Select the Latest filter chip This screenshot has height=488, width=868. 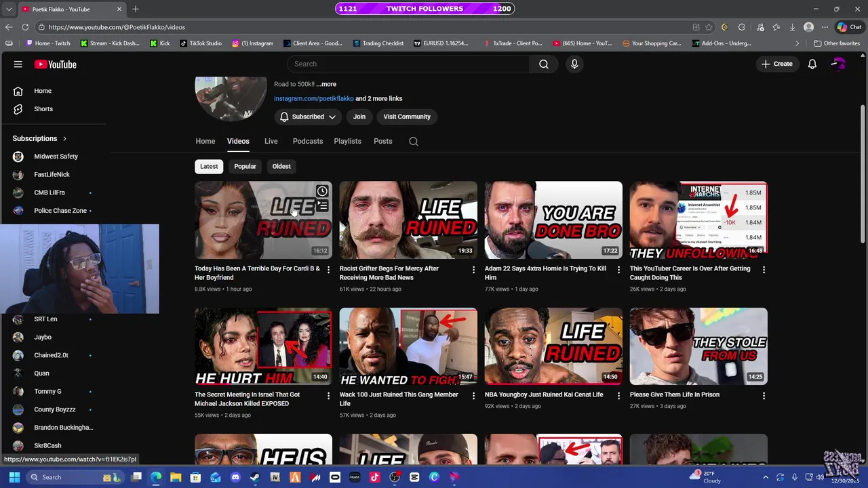(x=209, y=166)
